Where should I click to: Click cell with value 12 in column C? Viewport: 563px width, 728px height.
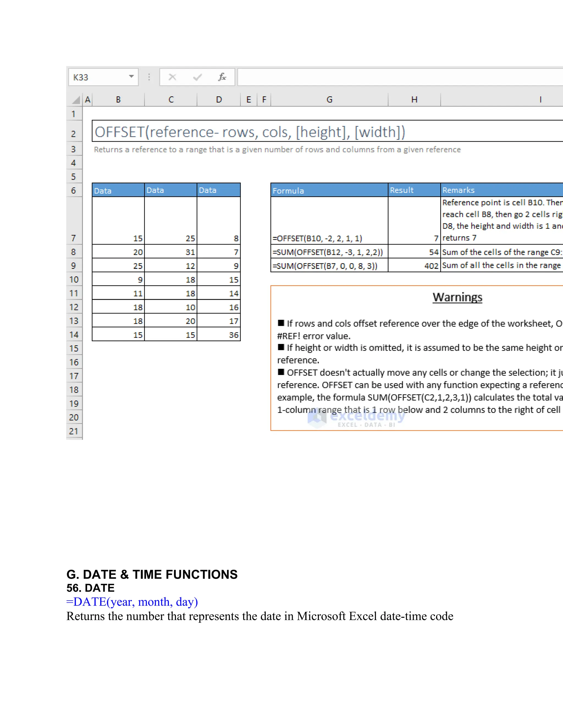tap(171, 266)
